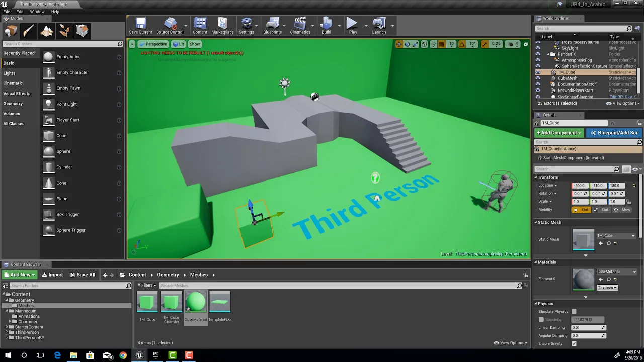Toggle grid snapping icon in viewport
This screenshot has width=644, height=362.
click(x=442, y=44)
